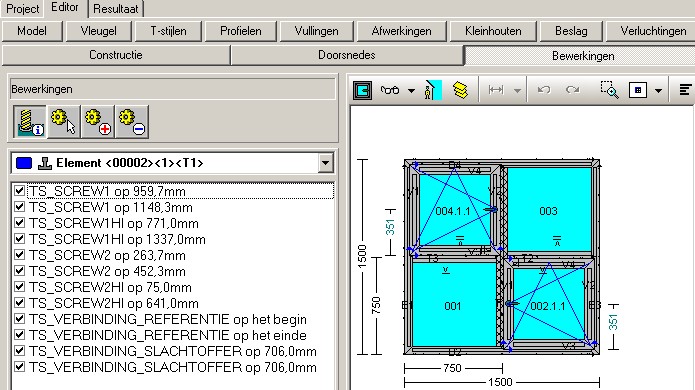695x390 pixels.
Task: Open the Doorsnedes tab
Action: pyautogui.click(x=347, y=55)
